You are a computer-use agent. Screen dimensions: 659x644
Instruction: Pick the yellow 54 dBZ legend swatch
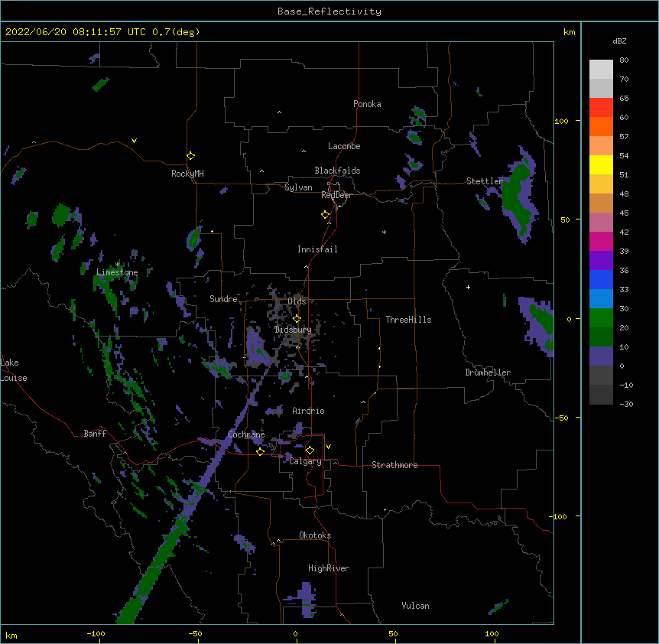(601, 164)
